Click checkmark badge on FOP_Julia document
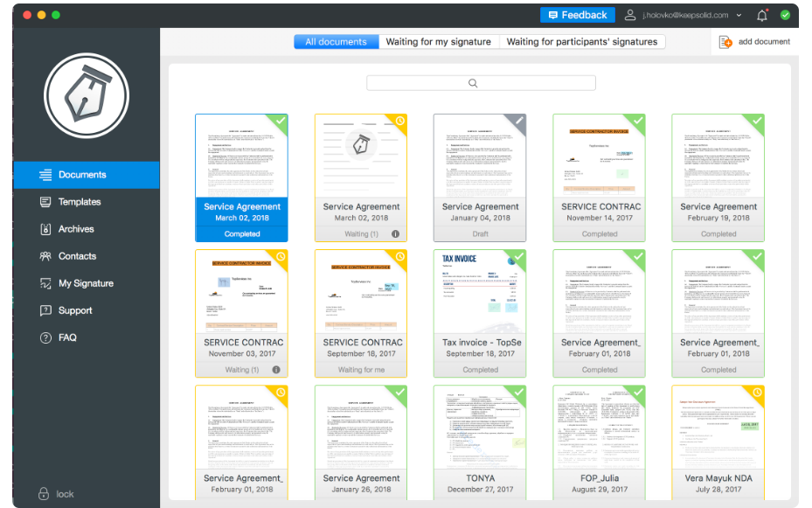Image resolution: width=812 pixels, height=508 pixels. [x=638, y=392]
